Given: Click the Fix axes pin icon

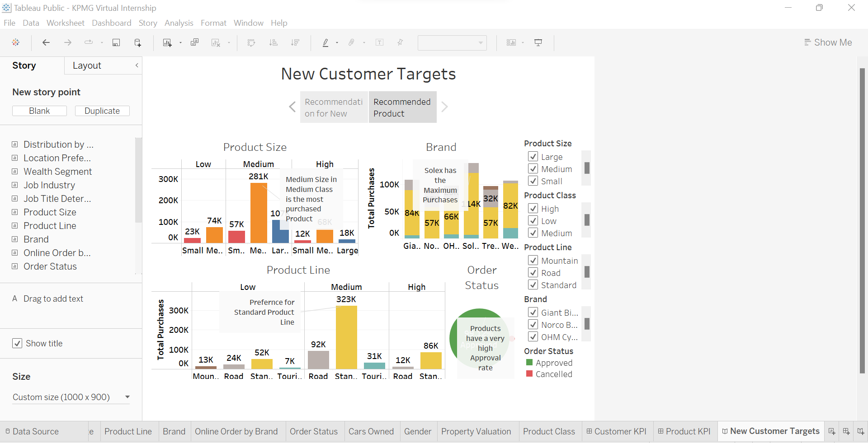Looking at the screenshot, I should pos(400,42).
